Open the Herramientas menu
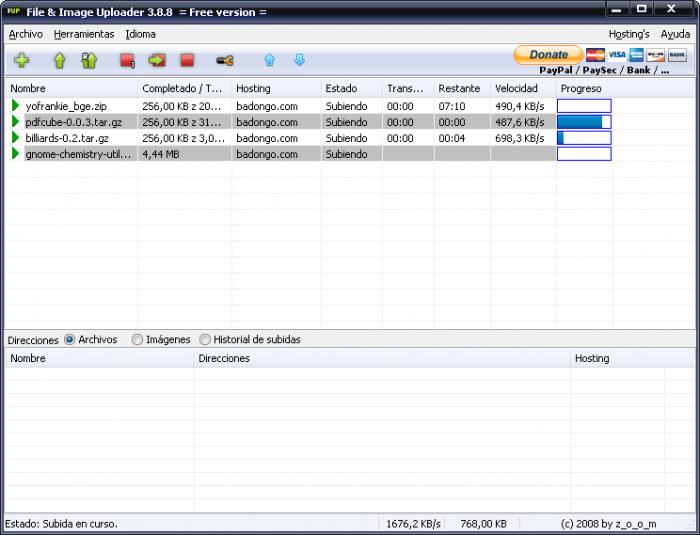 [x=83, y=34]
